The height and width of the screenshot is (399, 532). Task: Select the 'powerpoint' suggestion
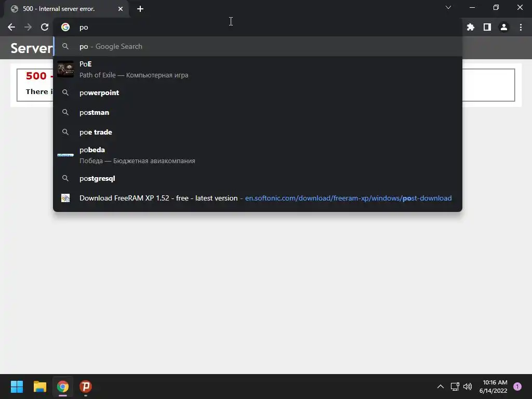tap(258, 92)
